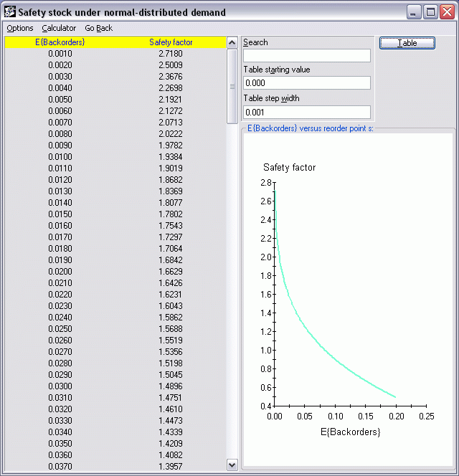Click the row showing 0.0370 backorders
The height and width of the screenshot is (476, 459).
[x=60, y=467]
